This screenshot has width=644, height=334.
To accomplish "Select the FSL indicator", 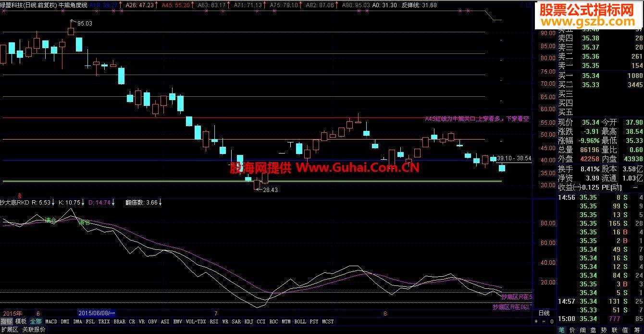I will (x=90, y=321).
